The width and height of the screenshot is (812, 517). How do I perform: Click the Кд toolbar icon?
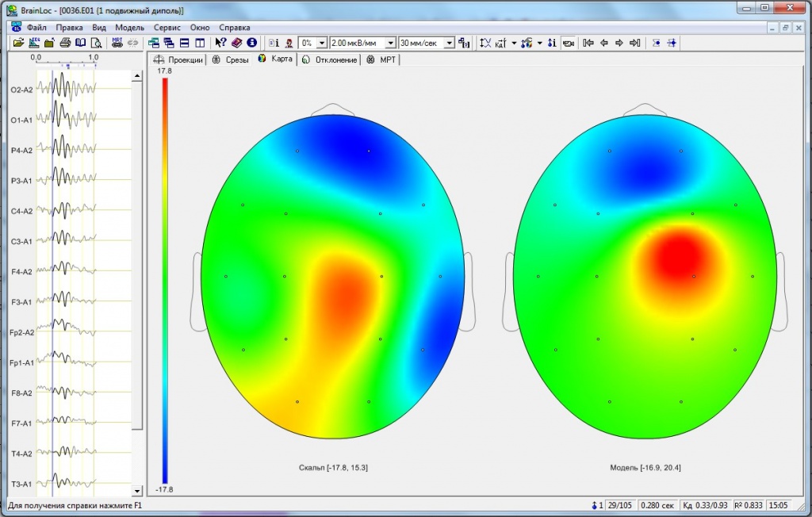click(x=501, y=43)
